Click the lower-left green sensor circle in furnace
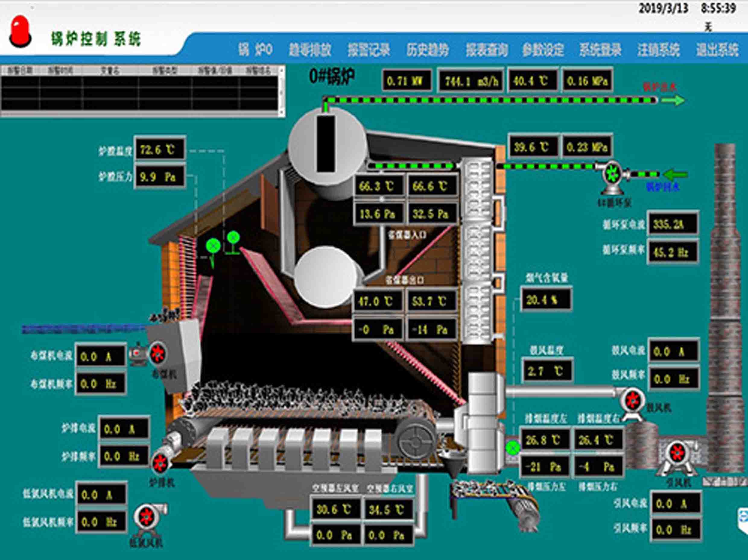748x560 pixels. (213, 246)
